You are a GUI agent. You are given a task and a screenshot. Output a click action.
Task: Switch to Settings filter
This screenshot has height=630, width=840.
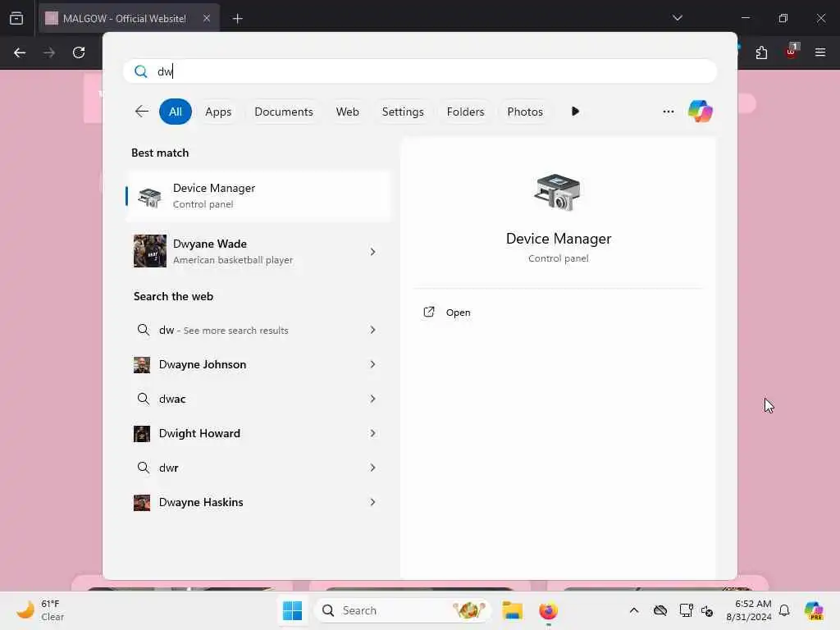pyautogui.click(x=402, y=112)
